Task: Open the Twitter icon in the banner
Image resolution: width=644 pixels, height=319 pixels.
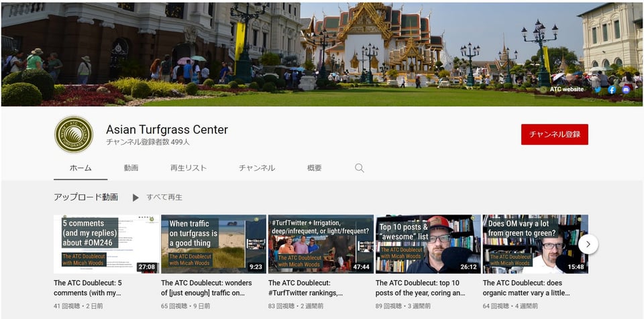Action: 598,90
